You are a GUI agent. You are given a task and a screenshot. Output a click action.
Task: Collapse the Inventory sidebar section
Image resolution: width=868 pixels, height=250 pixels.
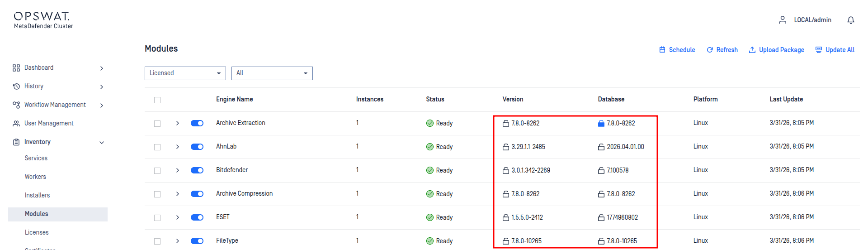click(x=102, y=142)
